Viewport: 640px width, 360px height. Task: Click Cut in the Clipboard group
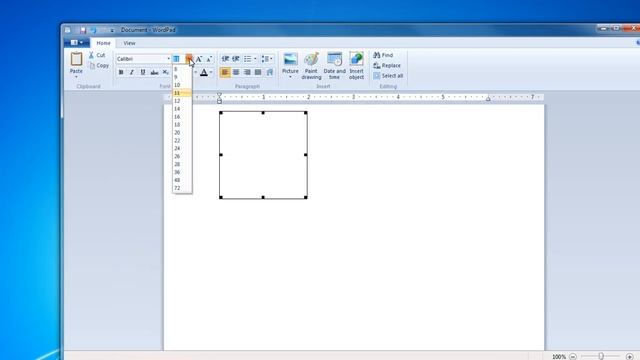click(97, 55)
